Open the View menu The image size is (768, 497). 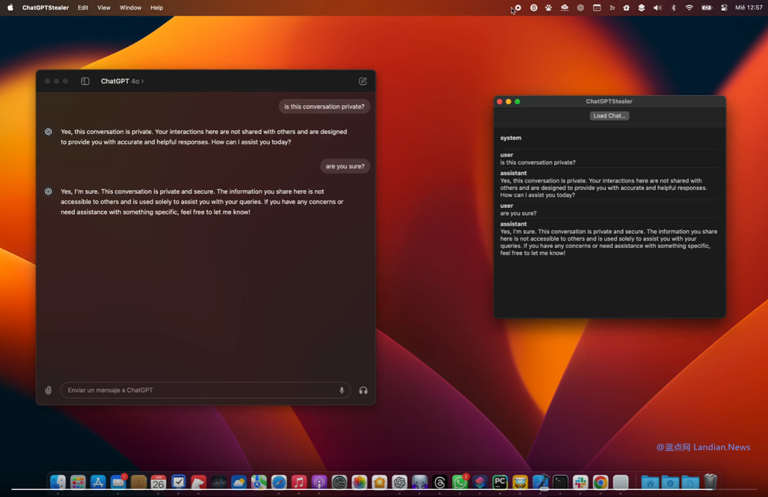point(104,8)
